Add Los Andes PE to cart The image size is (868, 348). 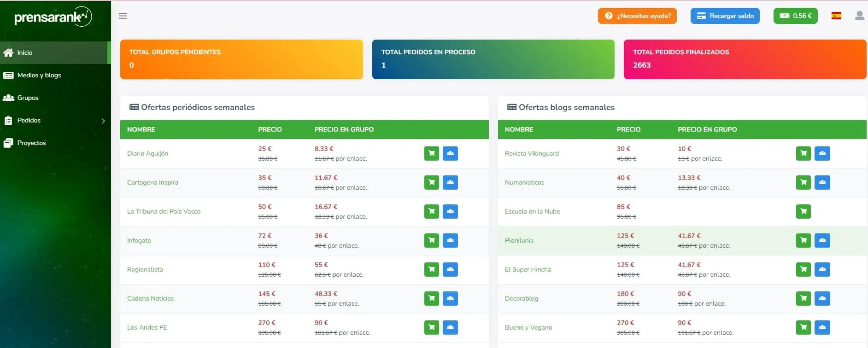point(432,327)
